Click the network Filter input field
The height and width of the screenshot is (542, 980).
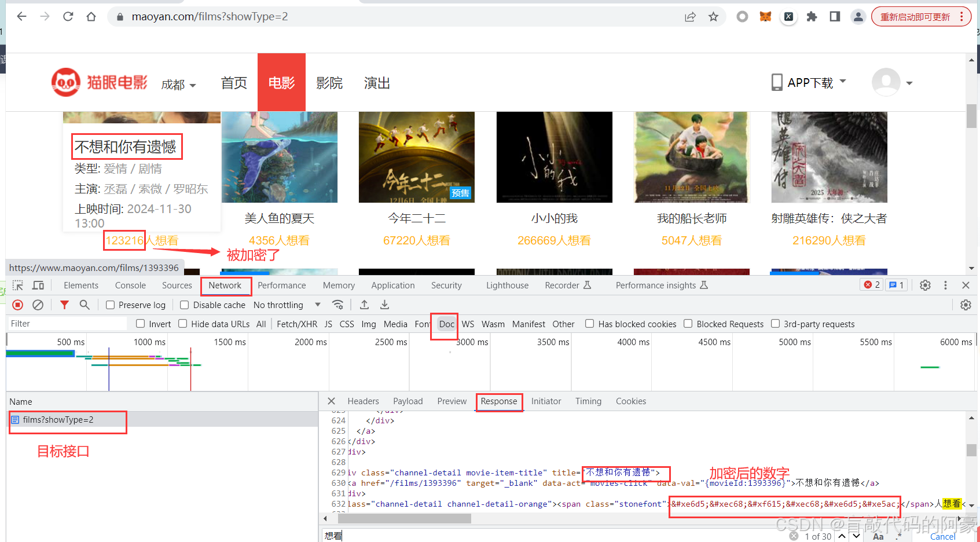pyautogui.click(x=67, y=324)
